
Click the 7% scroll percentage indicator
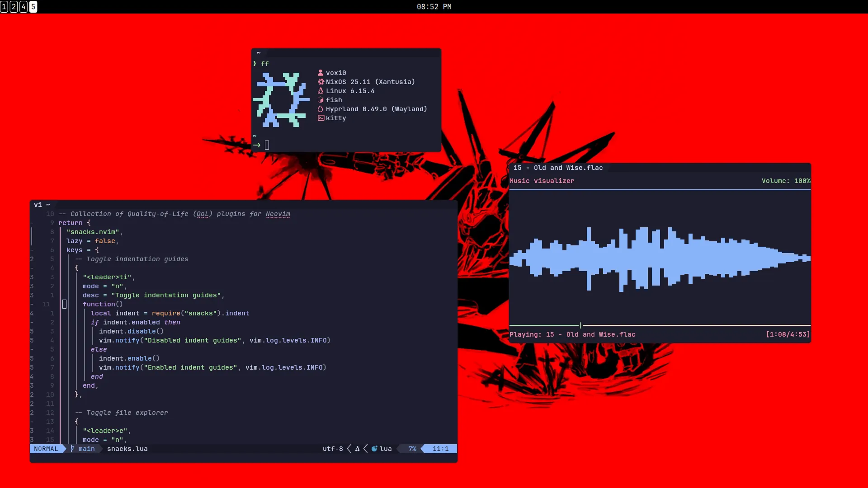[412, 449]
